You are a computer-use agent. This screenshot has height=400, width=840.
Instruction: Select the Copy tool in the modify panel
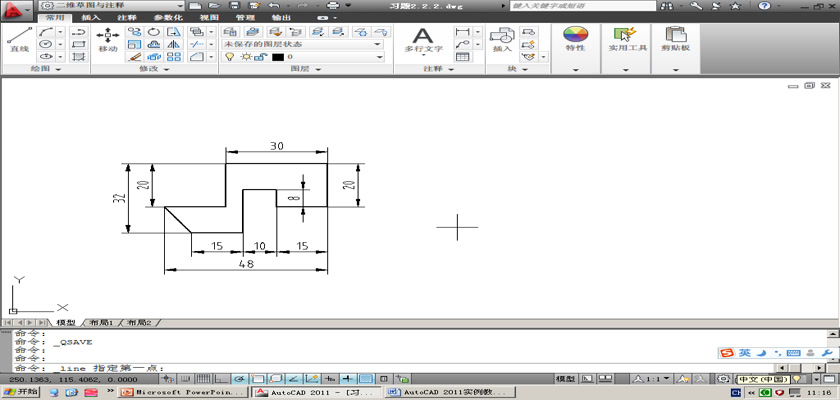click(x=134, y=32)
